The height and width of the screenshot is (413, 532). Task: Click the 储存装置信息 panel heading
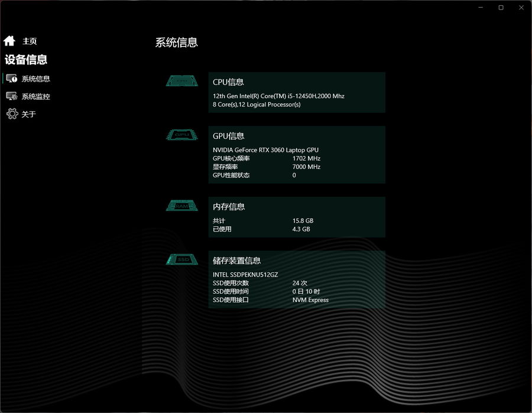[236, 261]
